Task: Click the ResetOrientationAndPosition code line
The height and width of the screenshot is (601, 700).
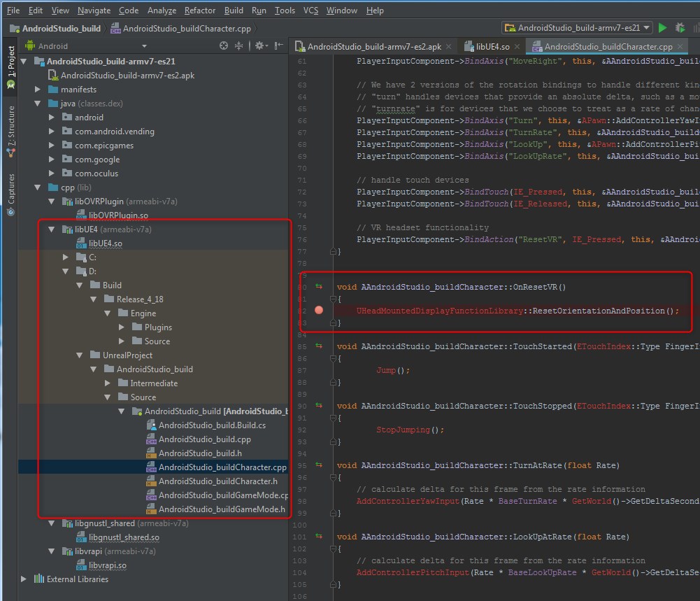Action: (517, 311)
